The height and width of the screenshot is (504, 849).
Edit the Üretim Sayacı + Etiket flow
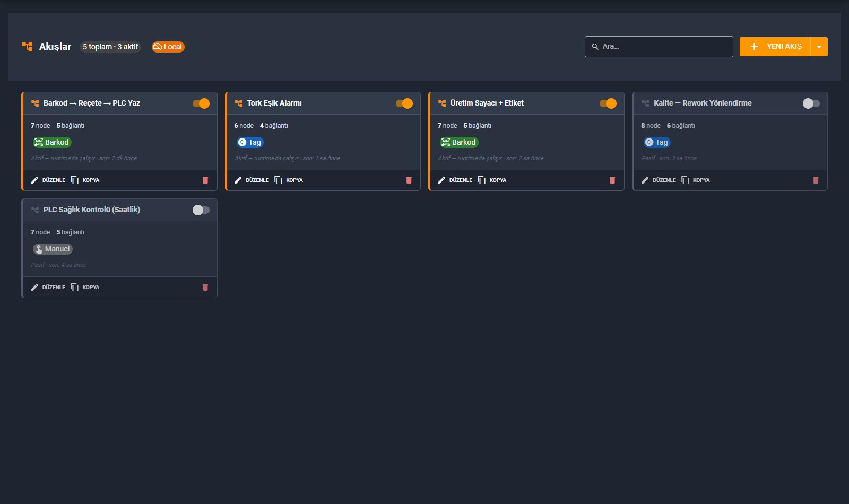455,180
